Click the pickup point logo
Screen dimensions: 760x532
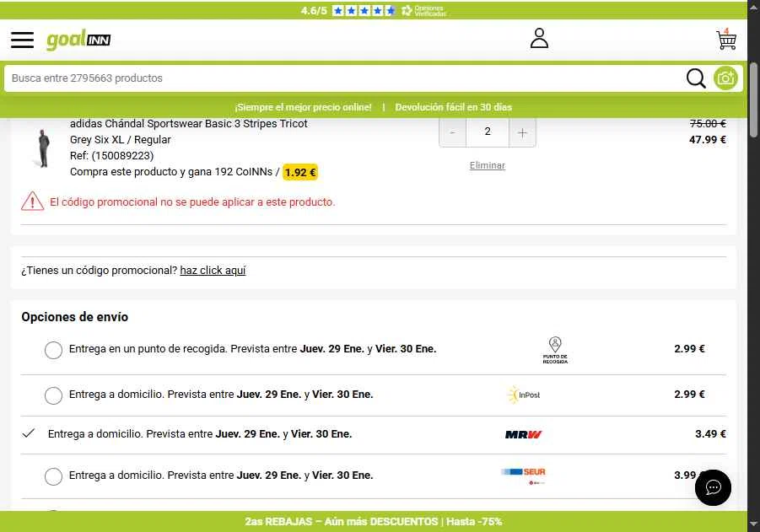tap(555, 350)
